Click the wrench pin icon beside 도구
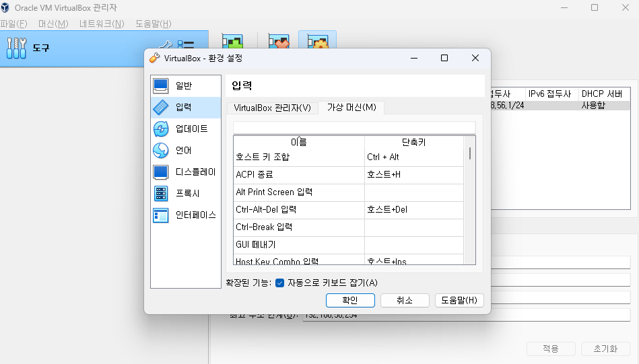 tap(165, 45)
